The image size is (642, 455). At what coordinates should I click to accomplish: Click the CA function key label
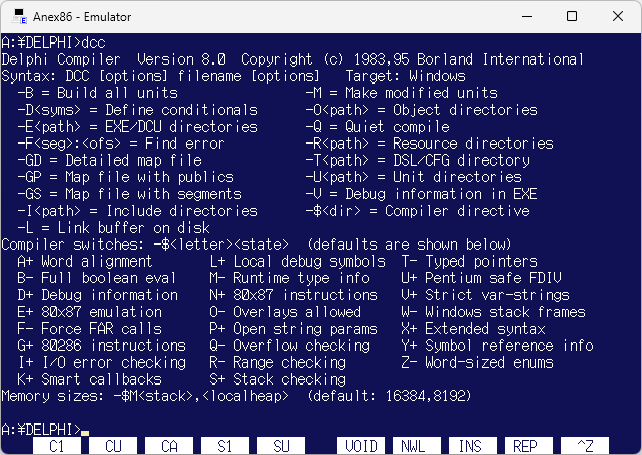[x=169, y=446]
